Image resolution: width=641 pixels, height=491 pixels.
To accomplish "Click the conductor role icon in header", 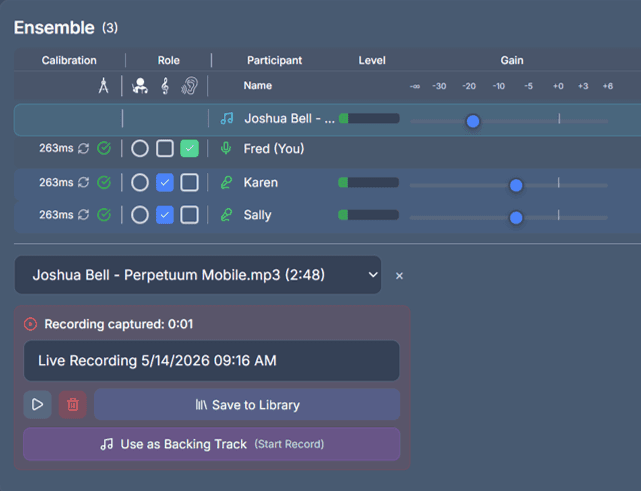I will [140, 86].
